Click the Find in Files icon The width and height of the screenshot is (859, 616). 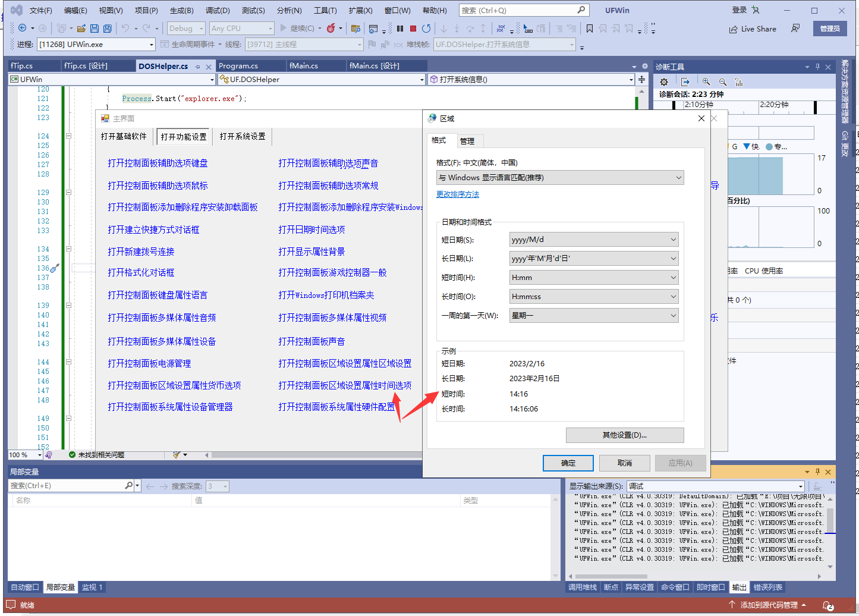tap(355, 28)
